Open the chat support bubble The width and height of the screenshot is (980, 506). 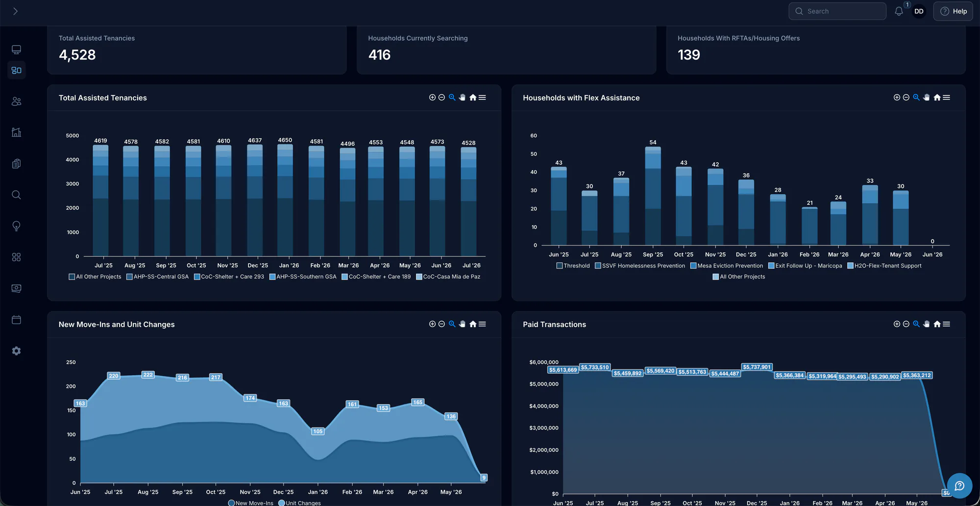point(959,485)
